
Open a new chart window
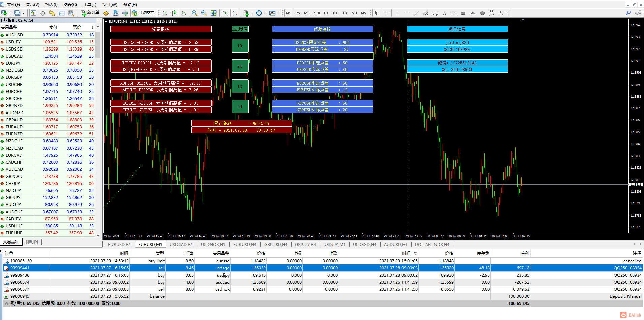click(x=4, y=13)
